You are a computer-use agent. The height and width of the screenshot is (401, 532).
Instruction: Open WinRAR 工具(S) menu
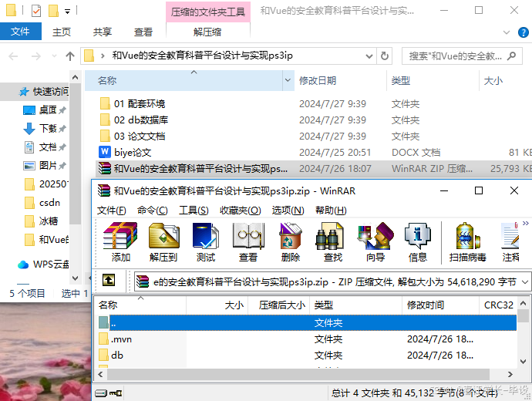(x=194, y=211)
